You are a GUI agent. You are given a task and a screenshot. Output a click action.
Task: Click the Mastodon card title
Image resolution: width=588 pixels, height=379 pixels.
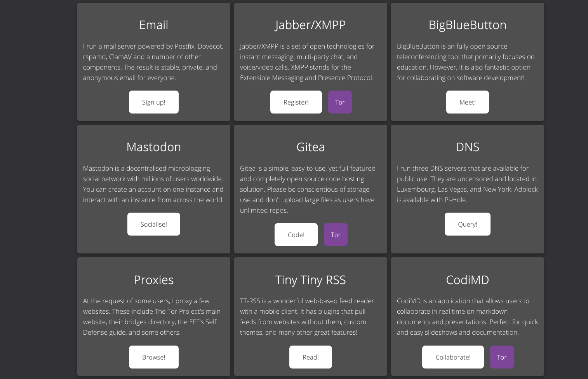[x=153, y=147]
